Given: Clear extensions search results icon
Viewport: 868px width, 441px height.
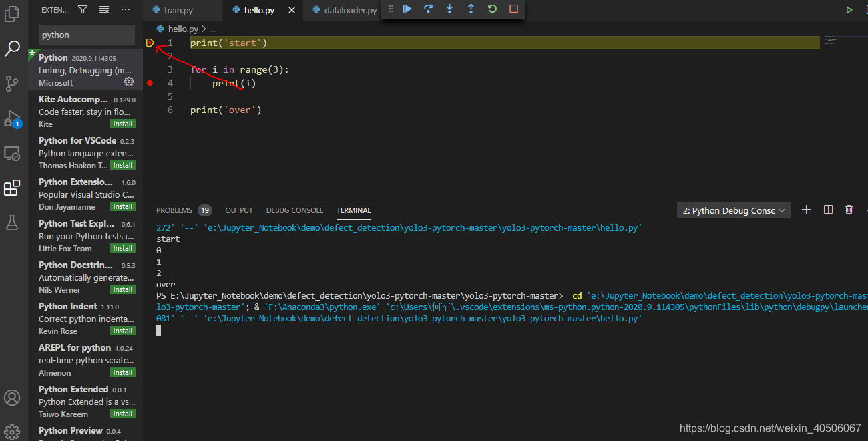Looking at the screenshot, I should click(104, 9).
